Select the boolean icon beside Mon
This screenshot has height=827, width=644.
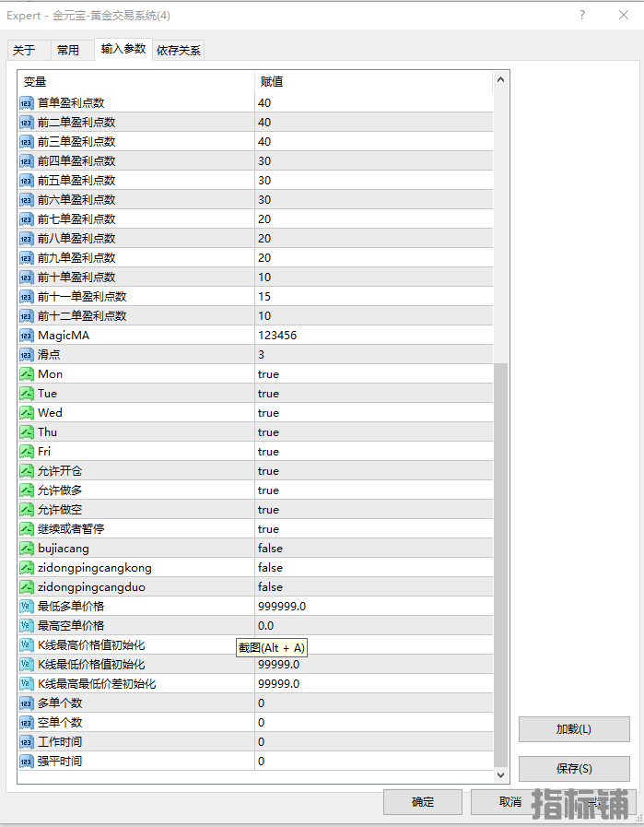click(27, 374)
